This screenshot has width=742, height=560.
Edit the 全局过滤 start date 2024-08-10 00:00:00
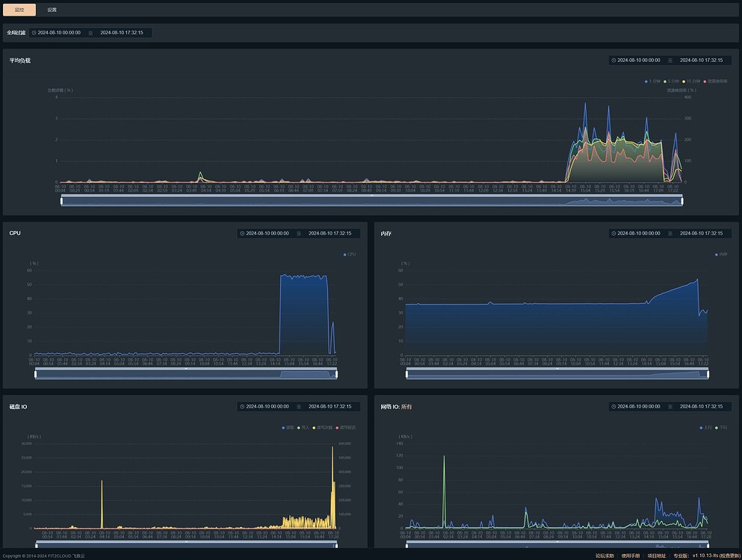[59, 33]
